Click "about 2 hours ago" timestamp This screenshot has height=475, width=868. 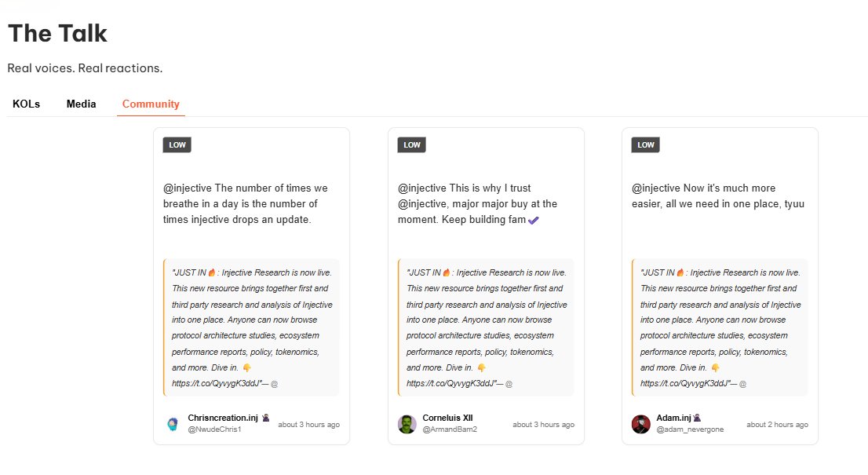click(777, 425)
